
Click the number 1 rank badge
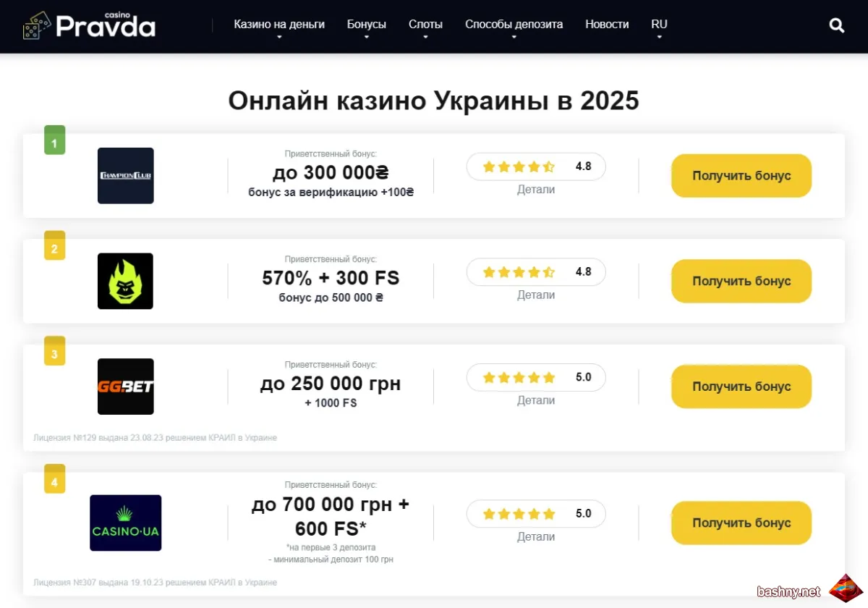pyautogui.click(x=55, y=140)
